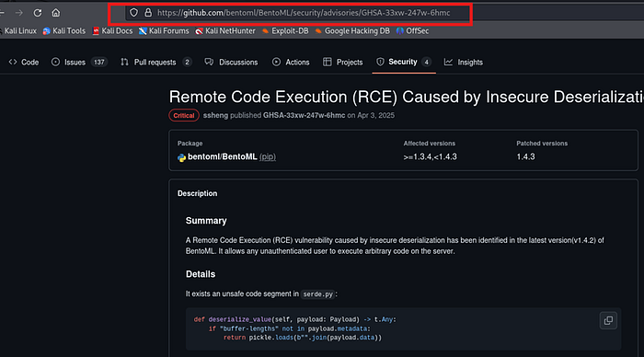This screenshot has height=357, width=644.
Task: Open the Actions tab
Action: [x=291, y=62]
